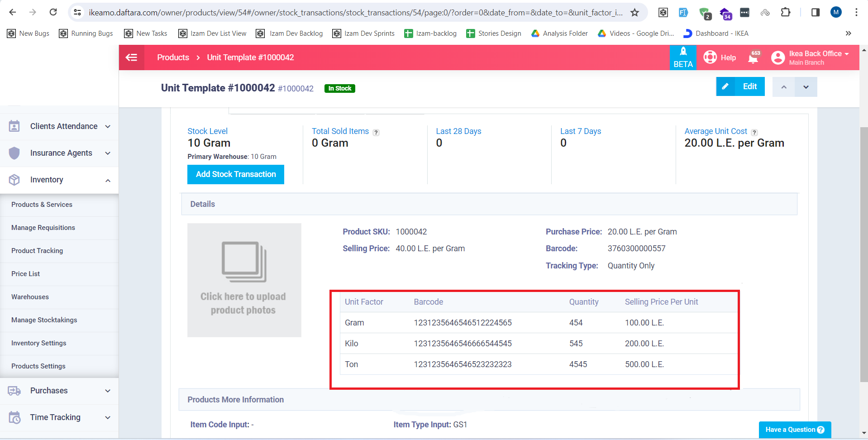Image resolution: width=868 pixels, height=440 pixels.
Task: Click the Help lifebuoy icon
Action: click(710, 57)
